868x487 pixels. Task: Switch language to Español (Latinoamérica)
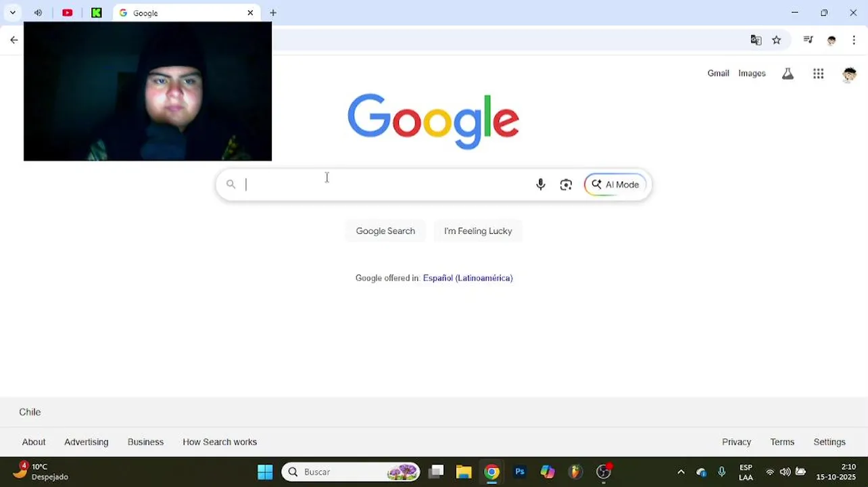pos(468,278)
